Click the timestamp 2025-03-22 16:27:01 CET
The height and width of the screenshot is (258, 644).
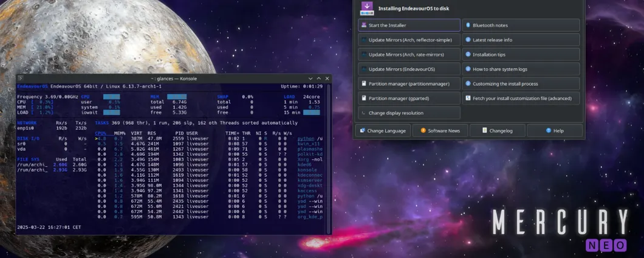[x=49, y=227]
